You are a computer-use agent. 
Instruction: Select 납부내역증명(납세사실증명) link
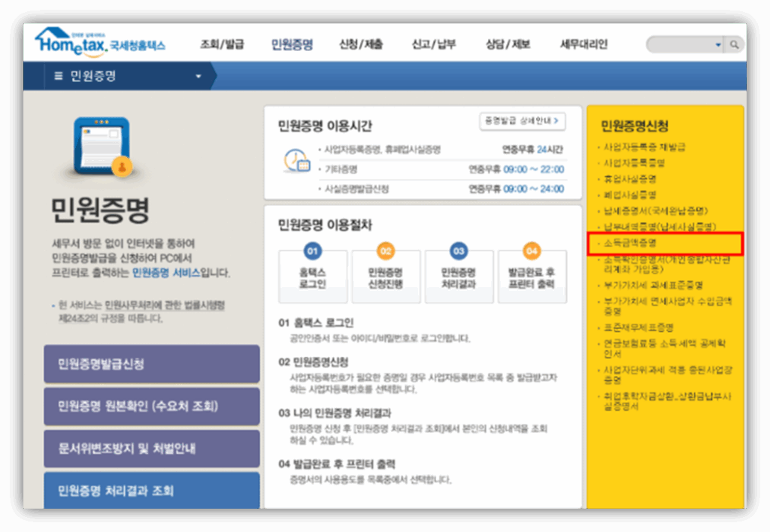tap(659, 226)
